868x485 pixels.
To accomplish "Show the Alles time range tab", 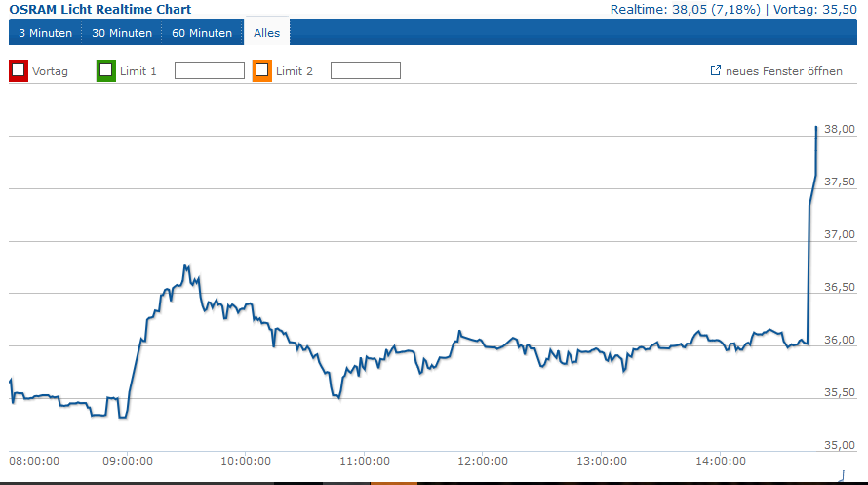I will point(266,33).
